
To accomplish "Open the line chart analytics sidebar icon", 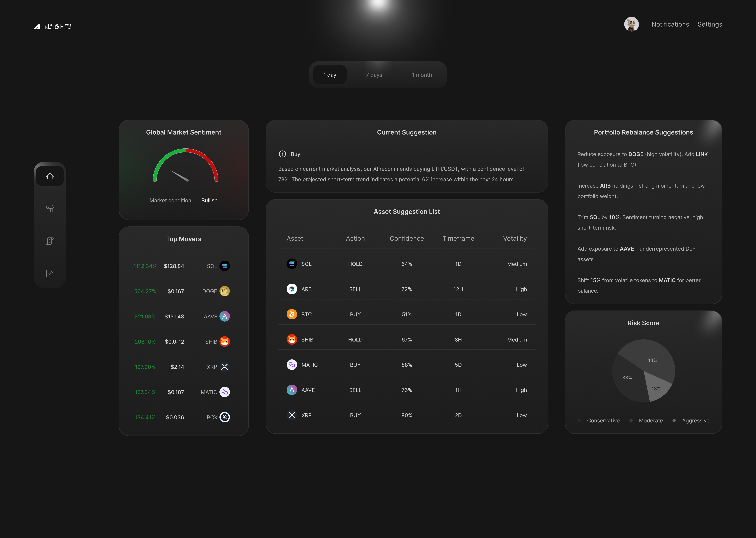I will tap(50, 274).
